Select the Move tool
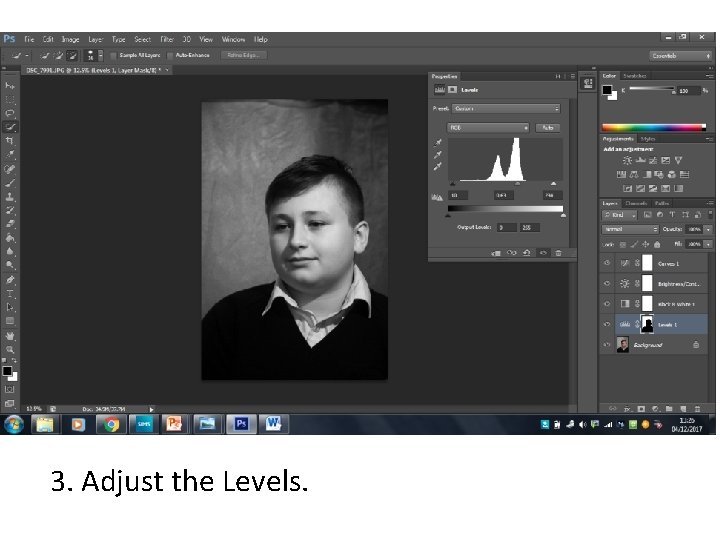This screenshot has width=720, height=540. pos(10,86)
